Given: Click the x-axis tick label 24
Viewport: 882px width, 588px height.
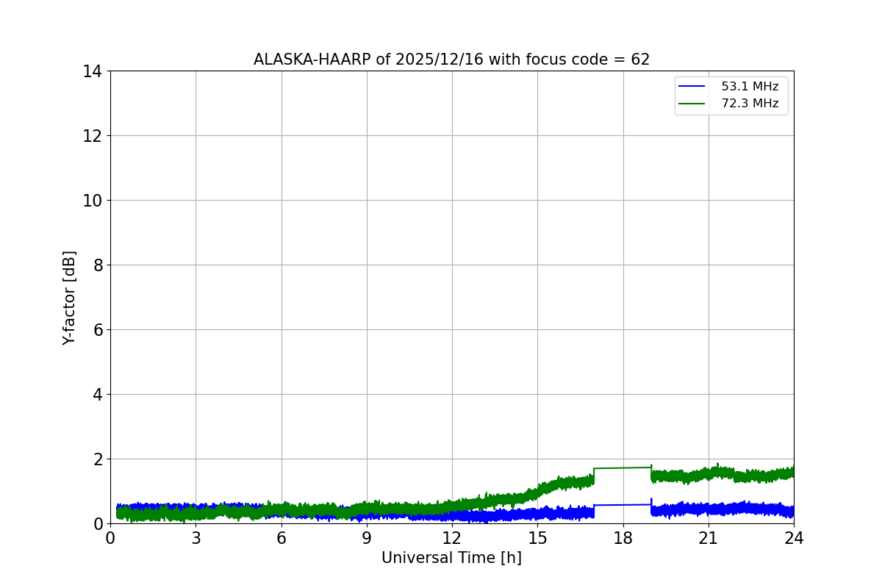Looking at the screenshot, I should pyautogui.click(x=794, y=538).
